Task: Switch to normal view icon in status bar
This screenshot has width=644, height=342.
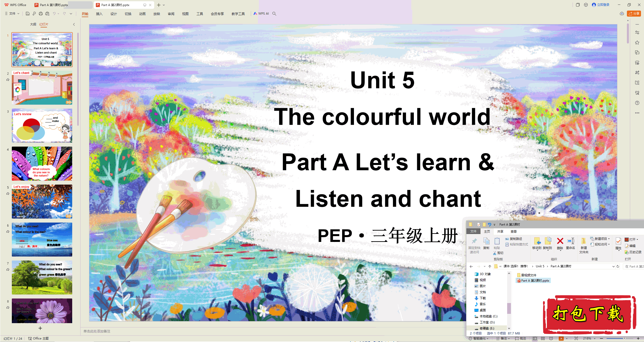Action: tap(535, 338)
